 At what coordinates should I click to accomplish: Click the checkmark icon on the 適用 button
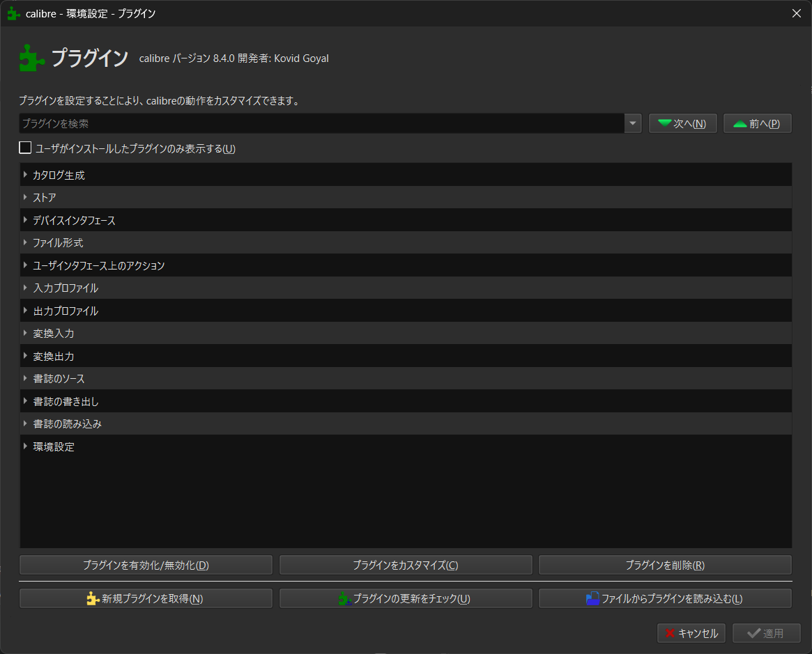coord(753,632)
